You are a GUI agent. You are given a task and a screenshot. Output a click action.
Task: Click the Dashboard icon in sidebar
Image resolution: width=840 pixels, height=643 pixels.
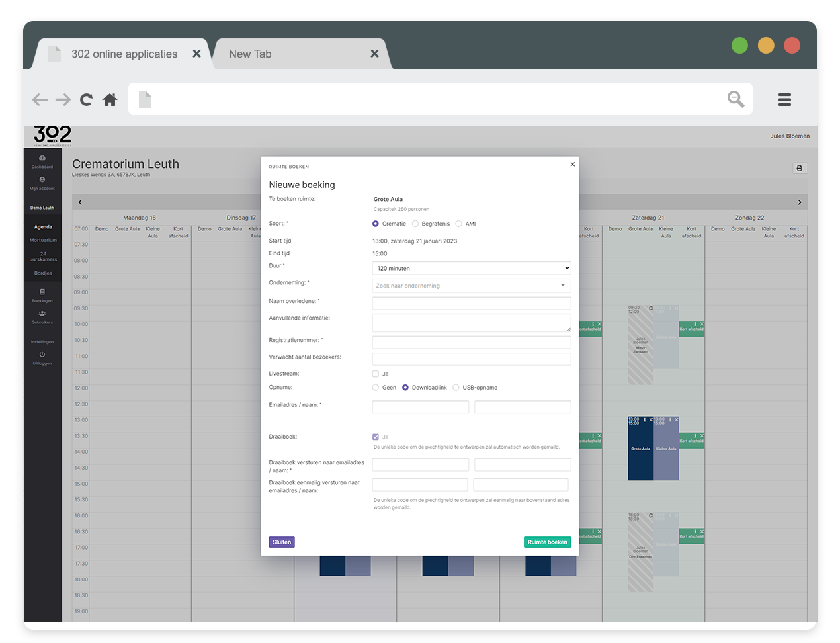(x=42, y=159)
